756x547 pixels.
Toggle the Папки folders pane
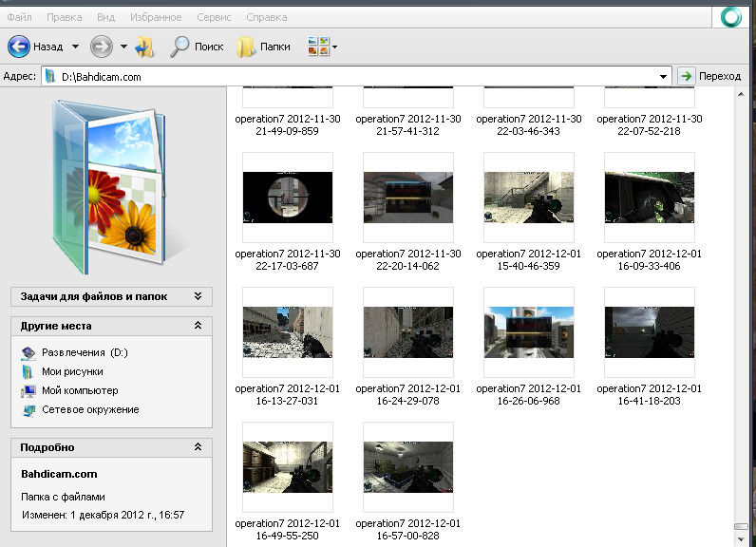point(264,47)
